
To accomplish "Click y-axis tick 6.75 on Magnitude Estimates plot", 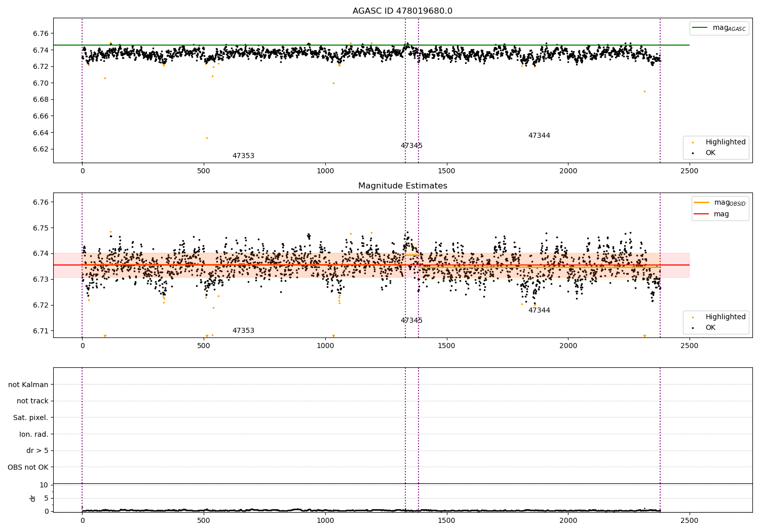I will pos(40,228).
